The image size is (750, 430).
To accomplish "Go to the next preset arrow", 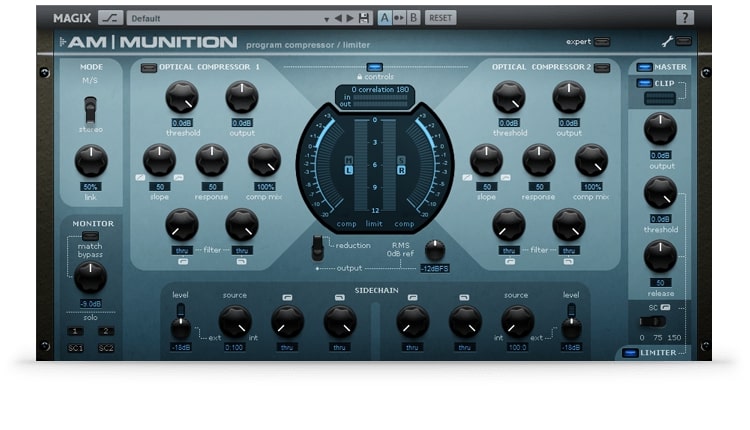I will 350,18.
